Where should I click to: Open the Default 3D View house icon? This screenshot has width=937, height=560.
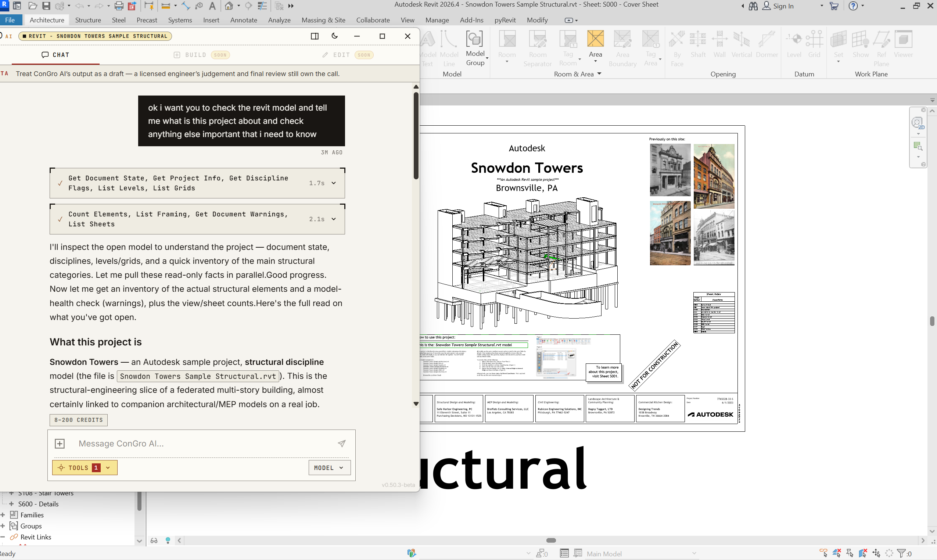(x=229, y=6)
